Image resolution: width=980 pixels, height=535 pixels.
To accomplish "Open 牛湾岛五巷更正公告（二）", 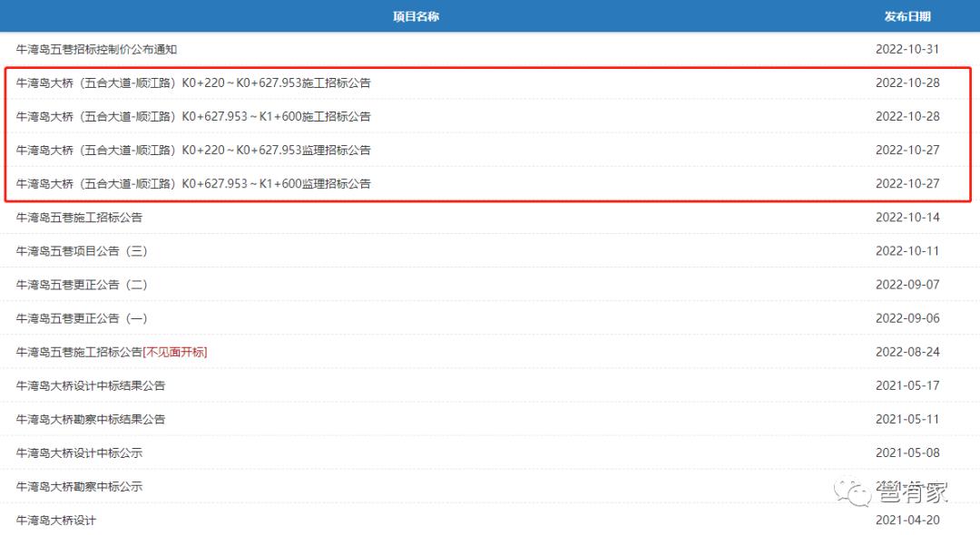I will 82,285.
